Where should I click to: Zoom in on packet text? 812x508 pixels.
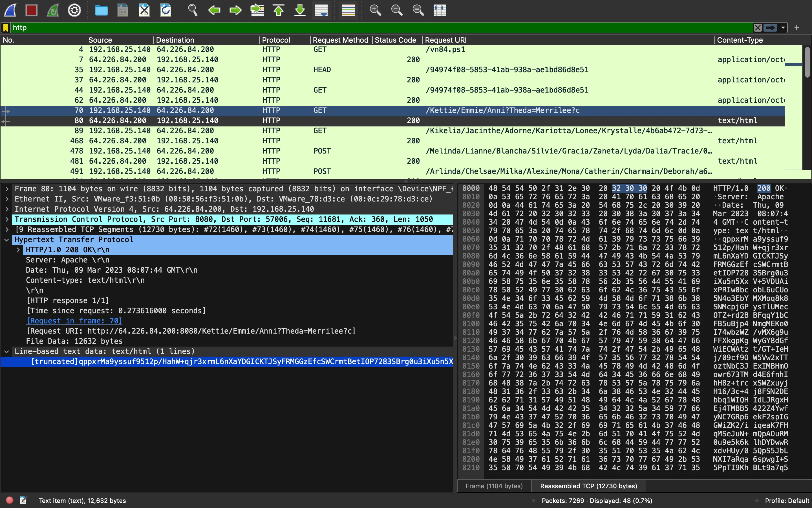[375, 10]
